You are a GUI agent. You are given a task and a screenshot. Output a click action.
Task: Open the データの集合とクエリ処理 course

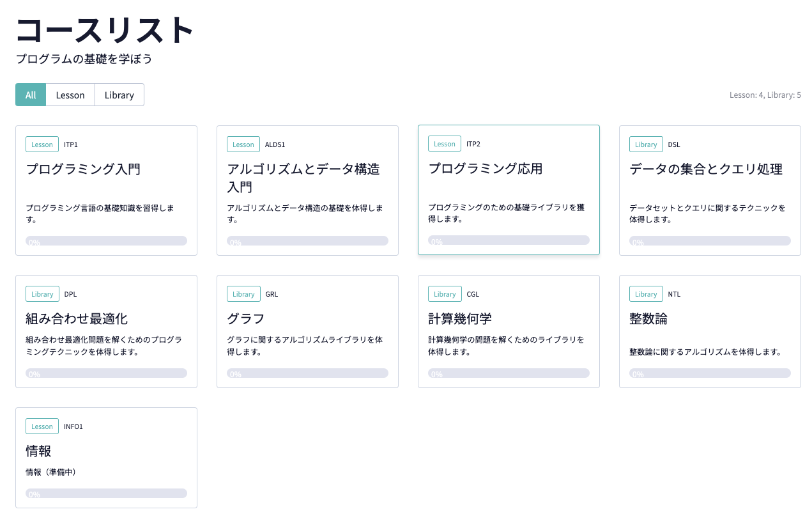(705, 169)
